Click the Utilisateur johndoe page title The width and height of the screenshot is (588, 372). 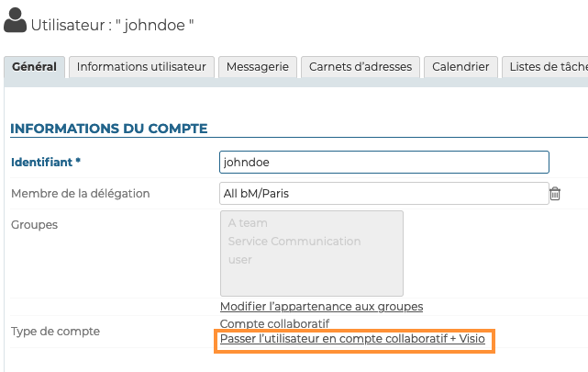click(112, 24)
